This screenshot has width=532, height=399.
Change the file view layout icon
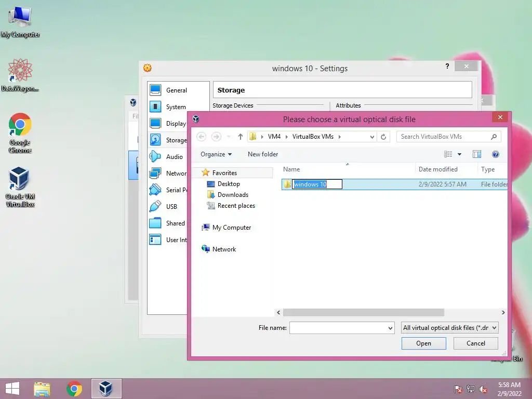coord(448,154)
